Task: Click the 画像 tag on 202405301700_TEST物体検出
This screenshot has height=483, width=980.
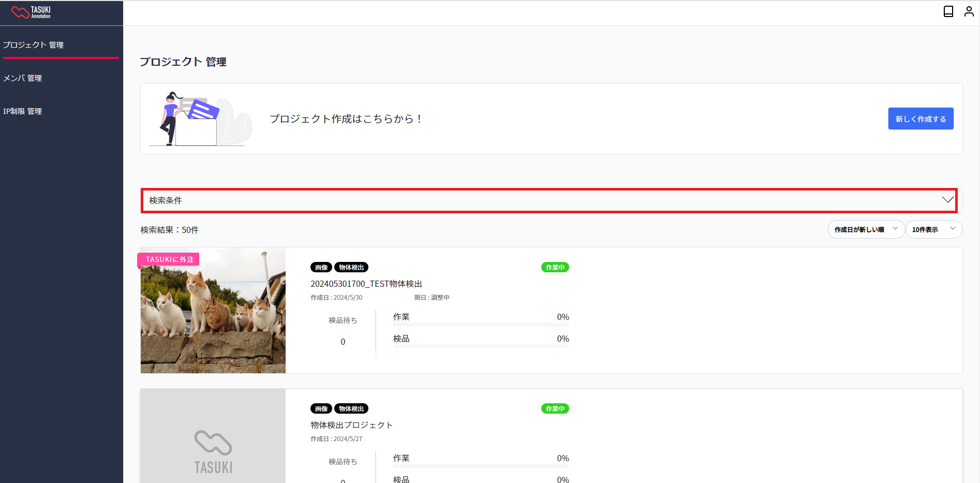Action: (321, 268)
